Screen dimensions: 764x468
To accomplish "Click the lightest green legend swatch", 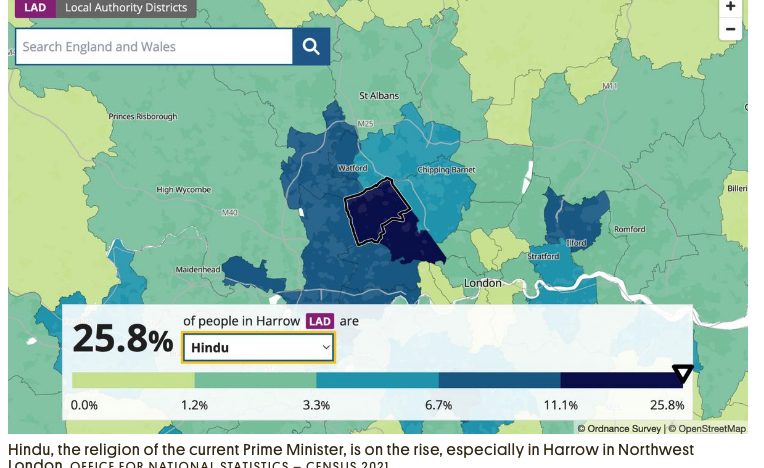I will click(x=132, y=381).
